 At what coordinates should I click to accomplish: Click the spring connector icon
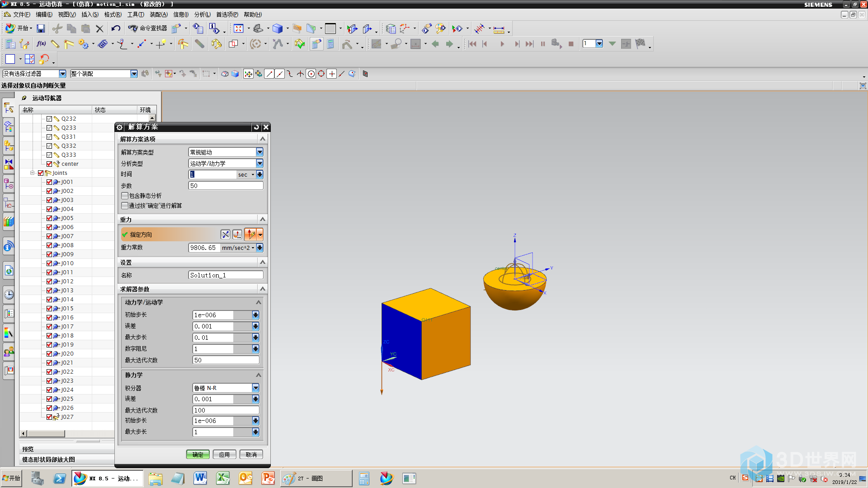(103, 44)
